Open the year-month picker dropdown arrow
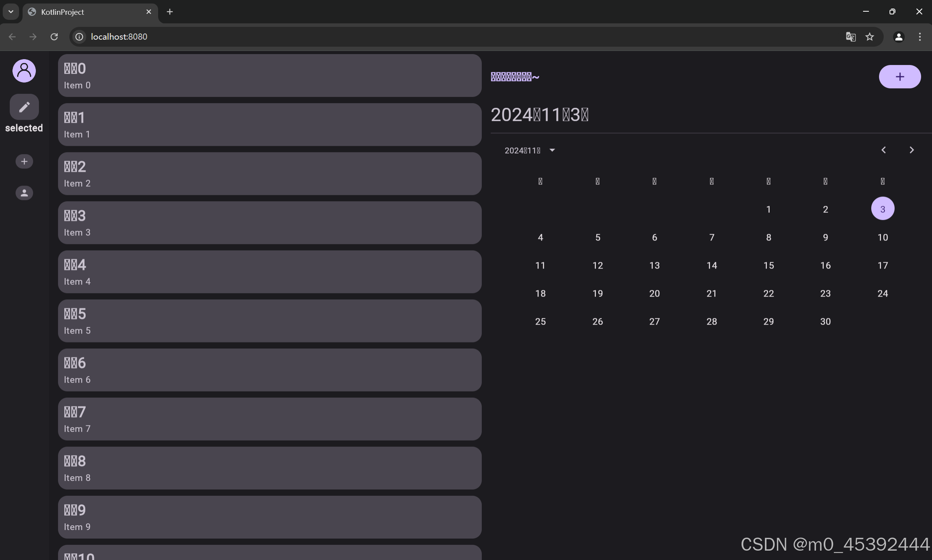Viewport: 932px width, 560px height. (x=552, y=150)
